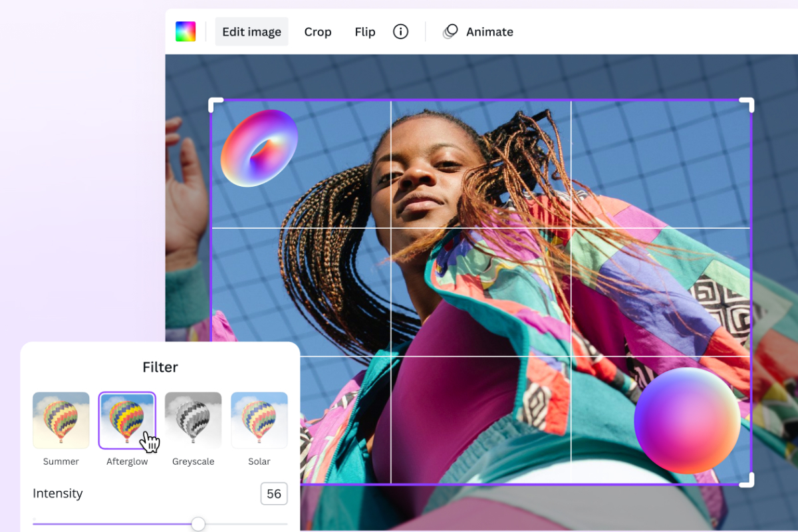Click the Filter panel heading
798x532 pixels.
click(160, 366)
